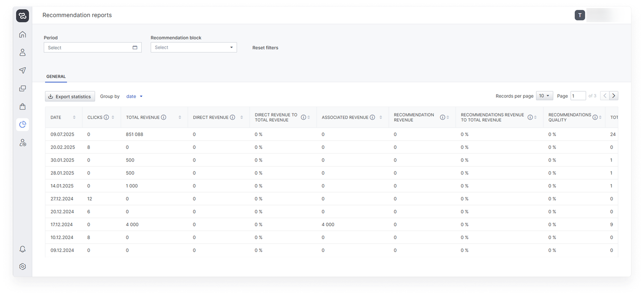Open the pie chart reports icon
The height and width of the screenshot is (296, 644).
pos(23,124)
